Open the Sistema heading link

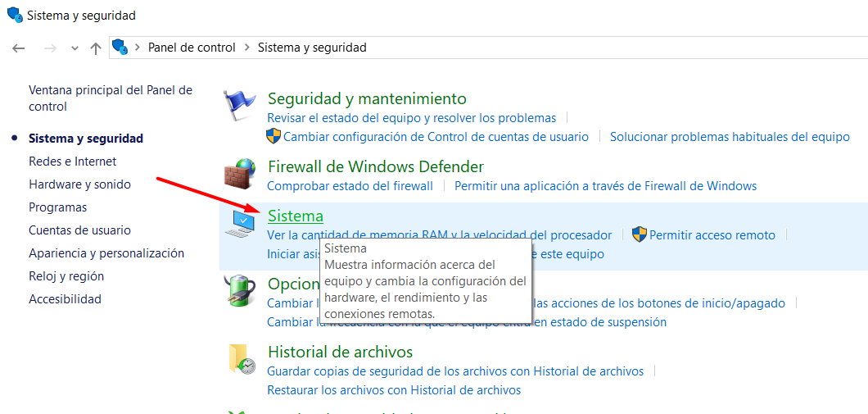click(x=295, y=216)
